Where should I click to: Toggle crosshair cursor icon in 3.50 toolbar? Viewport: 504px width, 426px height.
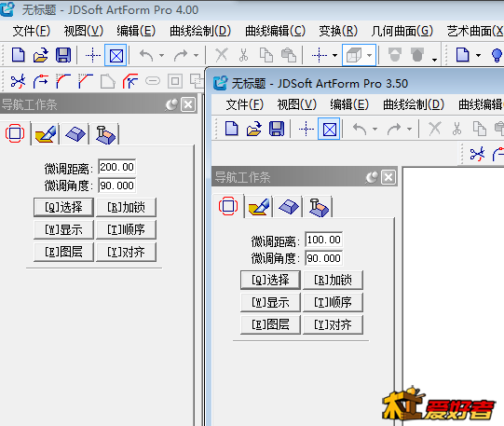click(306, 129)
